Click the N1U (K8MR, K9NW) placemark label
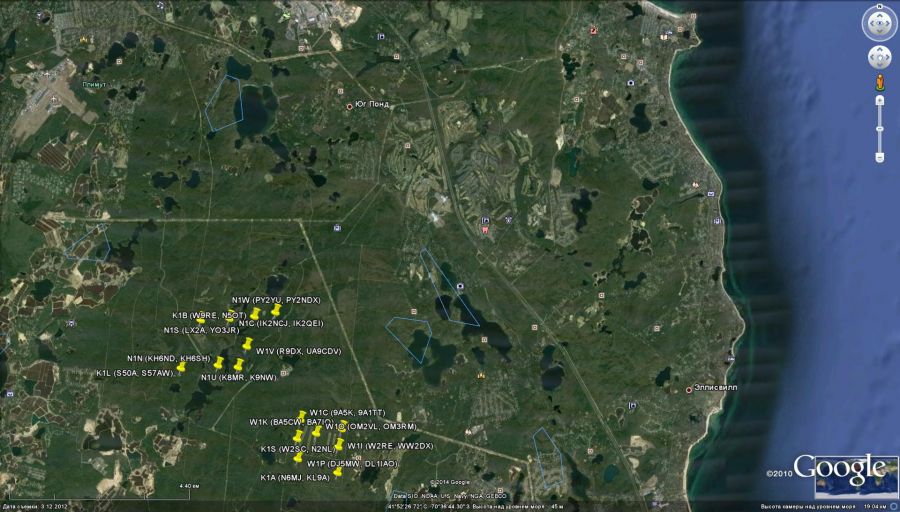Screen dimensions: 900x512 pyautogui.click(x=238, y=378)
